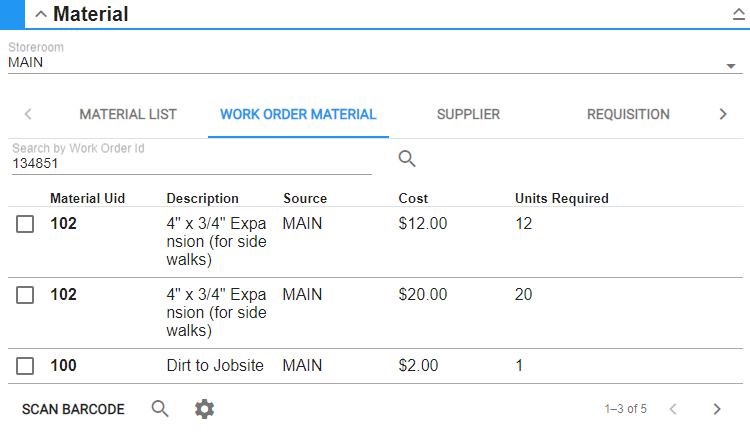
Task: Switch to the Requisition tab
Action: click(x=628, y=114)
